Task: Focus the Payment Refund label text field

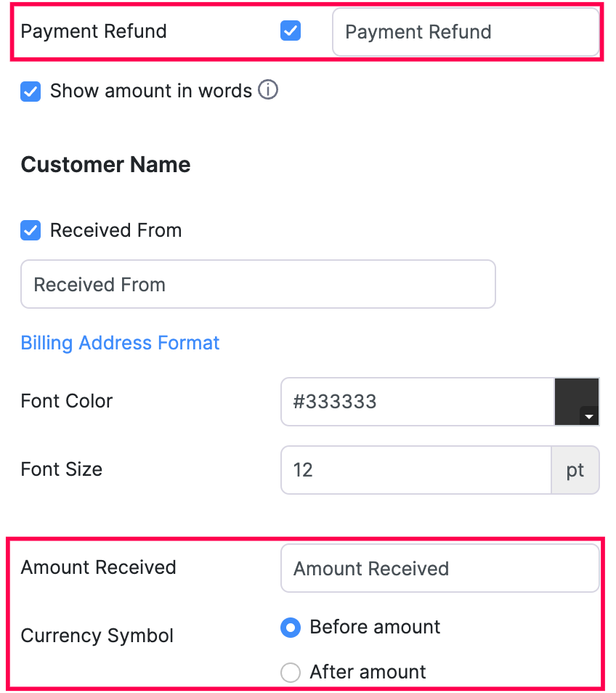Action: (x=465, y=32)
